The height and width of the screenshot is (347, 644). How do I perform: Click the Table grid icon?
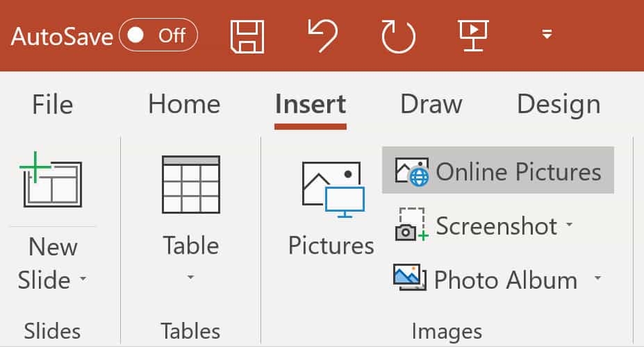[x=191, y=184]
